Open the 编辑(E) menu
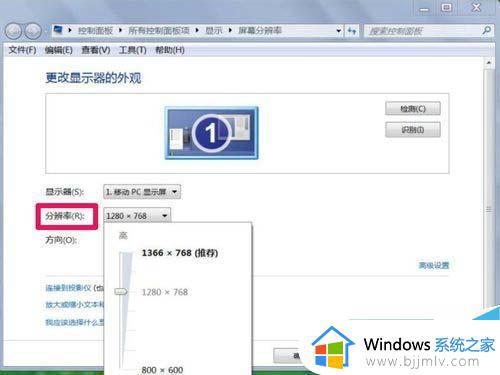This screenshot has height=375, width=500. click(x=59, y=50)
